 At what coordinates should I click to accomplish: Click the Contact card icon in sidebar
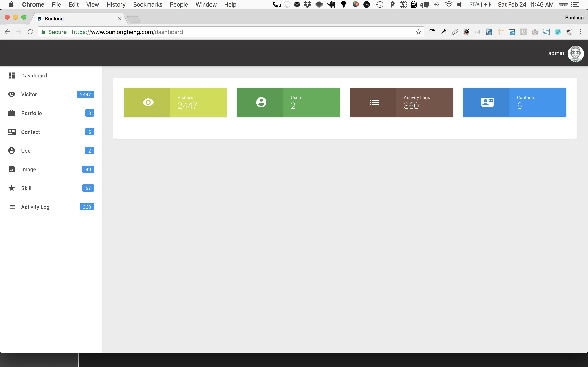11,132
